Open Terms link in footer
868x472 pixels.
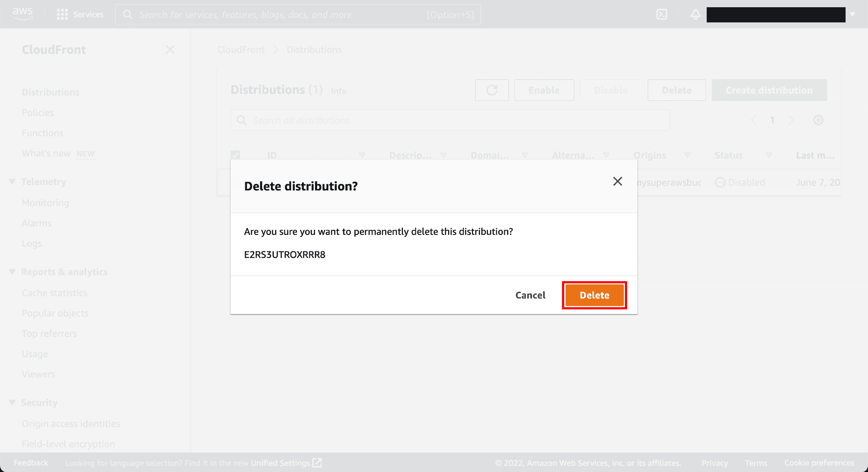coord(756,463)
